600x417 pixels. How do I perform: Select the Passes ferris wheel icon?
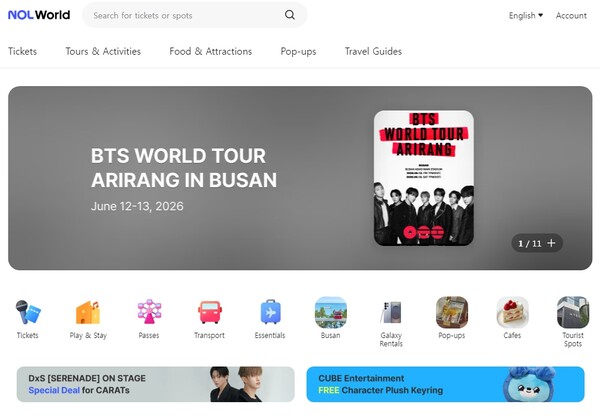click(149, 312)
